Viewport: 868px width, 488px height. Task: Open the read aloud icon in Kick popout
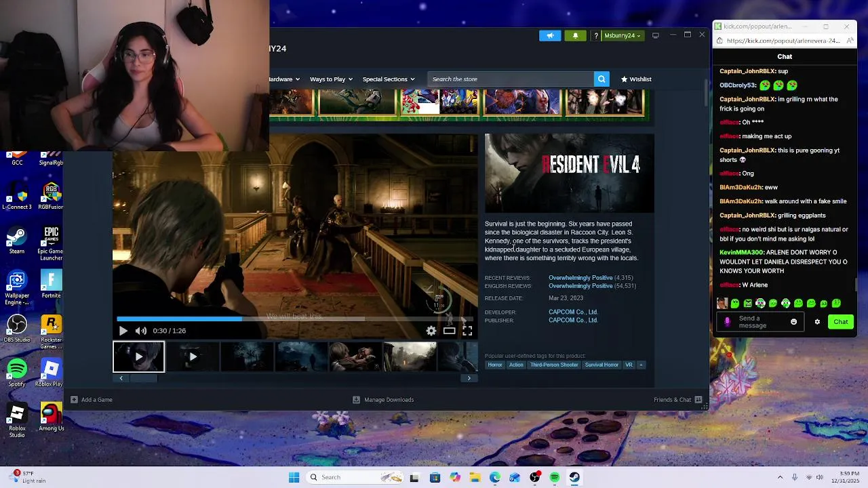[850, 41]
